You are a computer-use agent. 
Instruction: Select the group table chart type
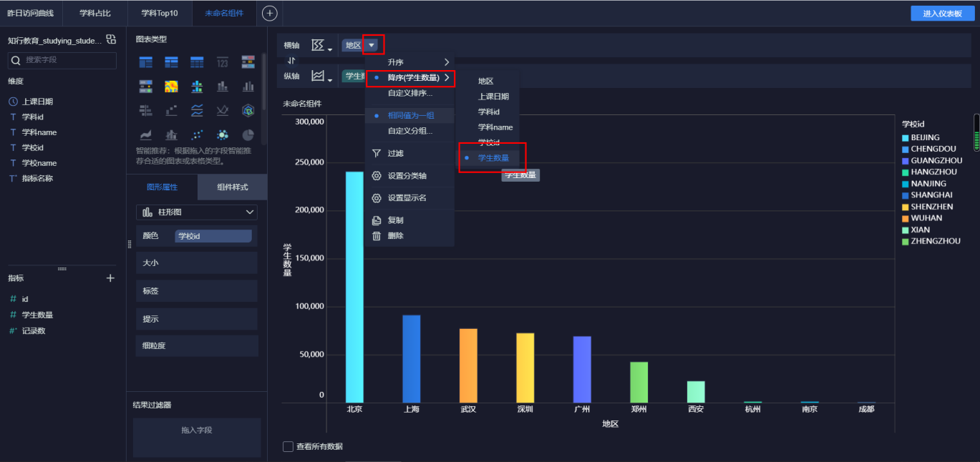tap(145, 62)
